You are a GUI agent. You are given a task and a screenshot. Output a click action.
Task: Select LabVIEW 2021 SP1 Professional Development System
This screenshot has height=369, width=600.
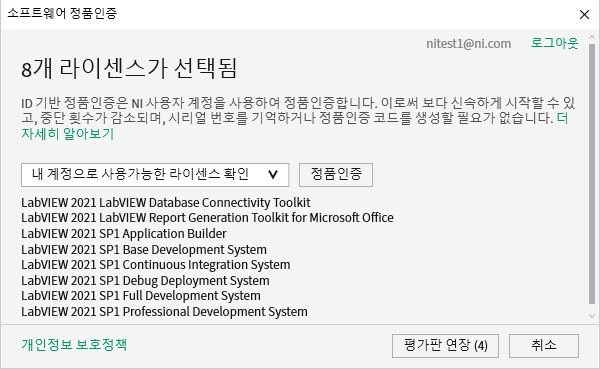(x=164, y=312)
